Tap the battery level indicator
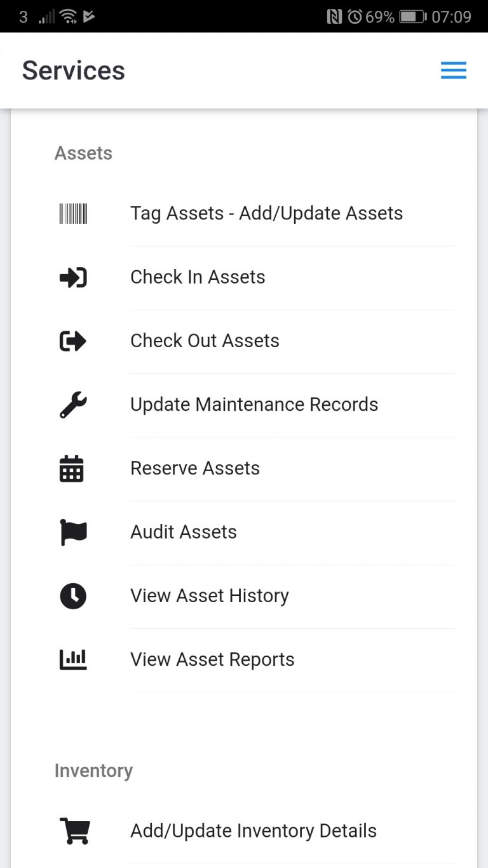Viewport: 488px width, 868px height. pos(414,15)
